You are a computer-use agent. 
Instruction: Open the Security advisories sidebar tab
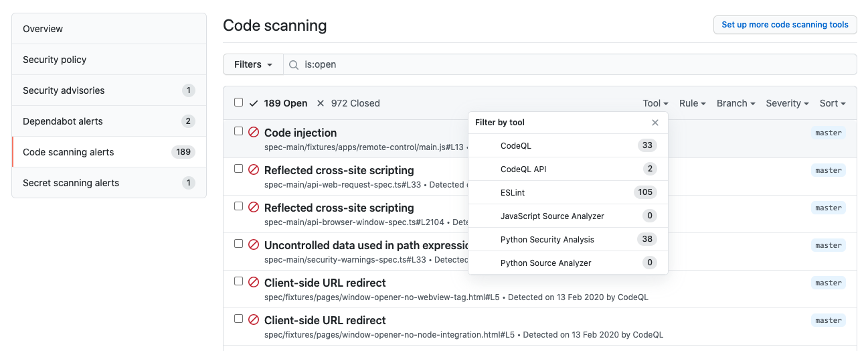[x=109, y=90]
